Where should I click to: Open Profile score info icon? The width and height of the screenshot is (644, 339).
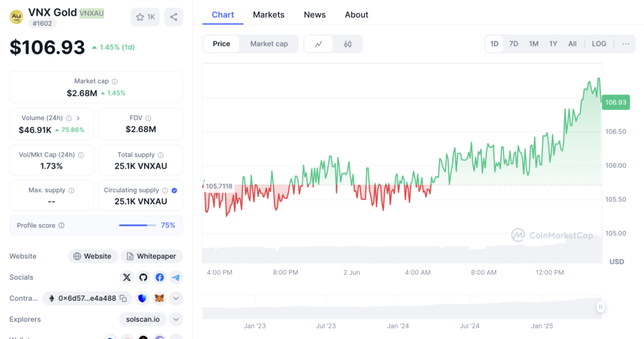61,225
